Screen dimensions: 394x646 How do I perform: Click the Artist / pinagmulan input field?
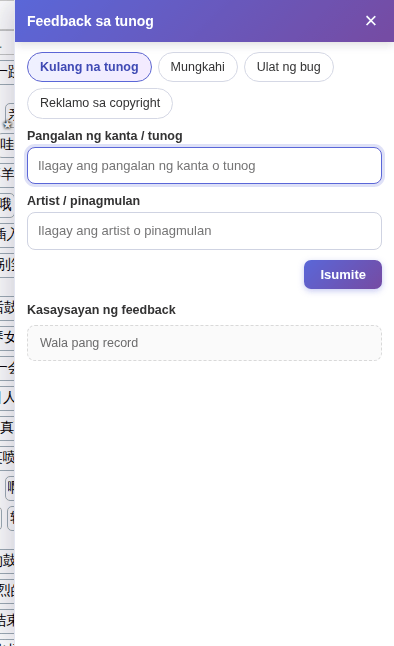204,231
